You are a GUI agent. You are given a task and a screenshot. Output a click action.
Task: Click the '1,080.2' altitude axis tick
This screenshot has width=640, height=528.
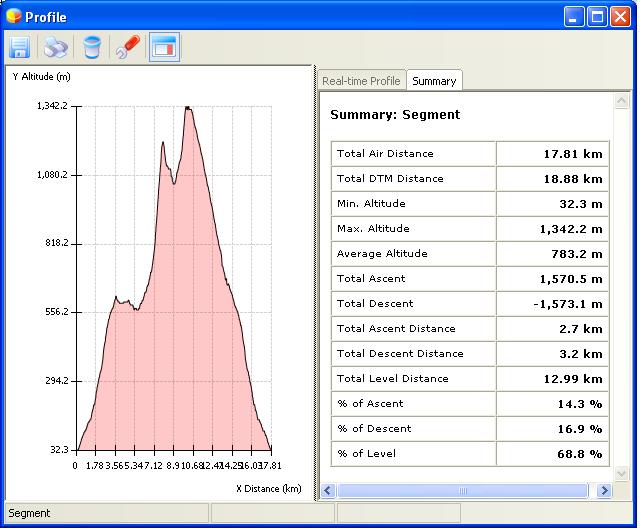pyautogui.click(x=52, y=175)
